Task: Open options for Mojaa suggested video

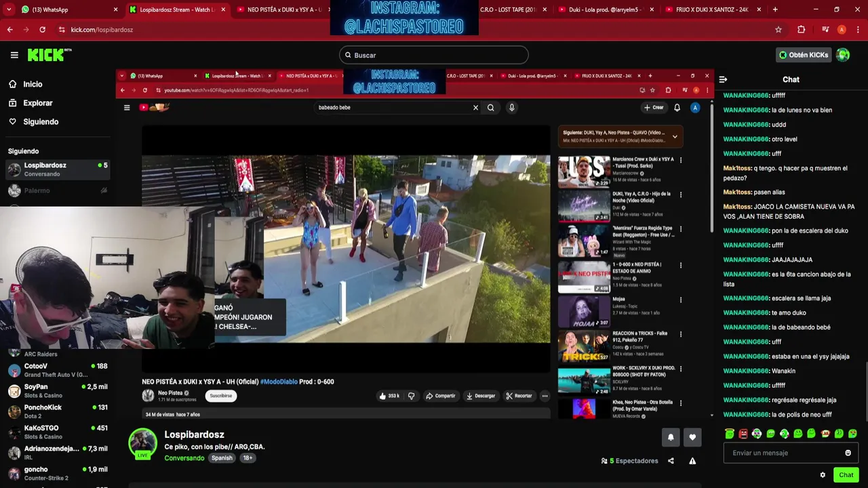Action: 681,300
